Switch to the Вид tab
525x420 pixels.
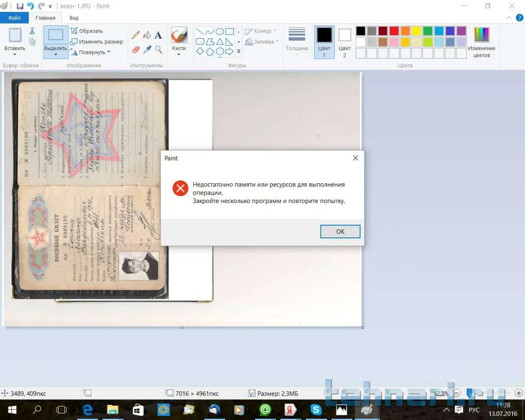coord(74,18)
